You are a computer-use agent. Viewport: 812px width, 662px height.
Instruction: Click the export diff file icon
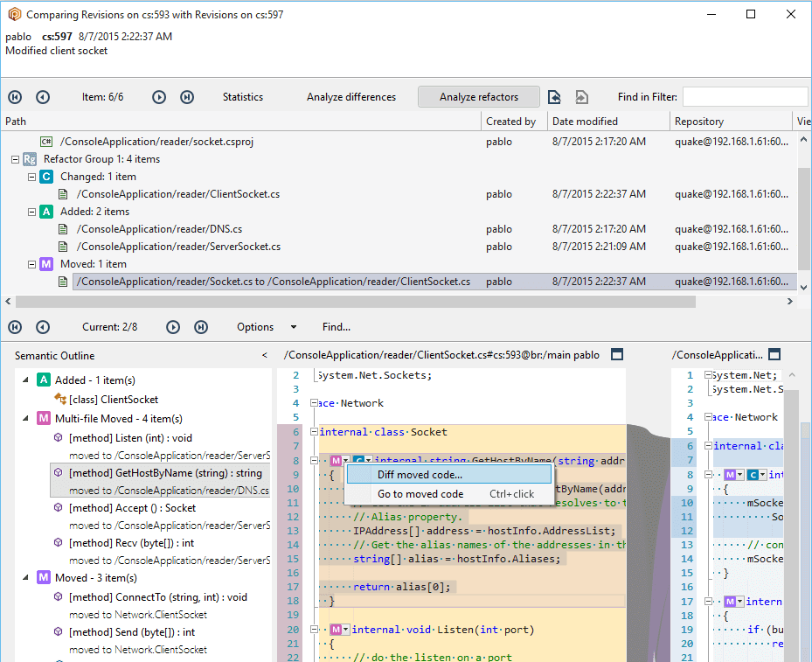554,97
